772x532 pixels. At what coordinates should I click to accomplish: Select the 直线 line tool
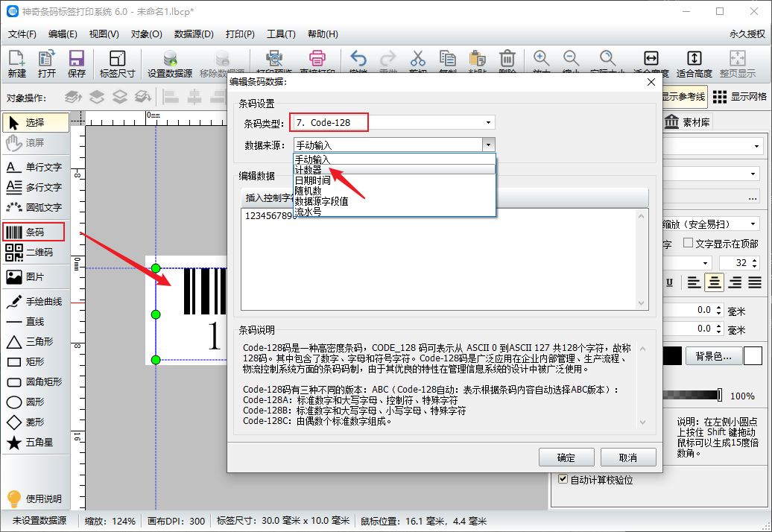(x=36, y=322)
